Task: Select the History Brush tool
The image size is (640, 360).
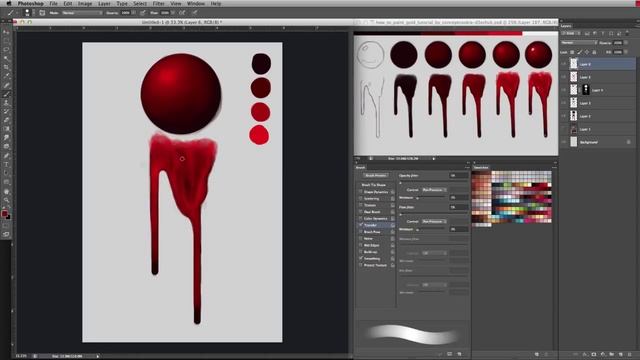Action: click(x=6, y=111)
